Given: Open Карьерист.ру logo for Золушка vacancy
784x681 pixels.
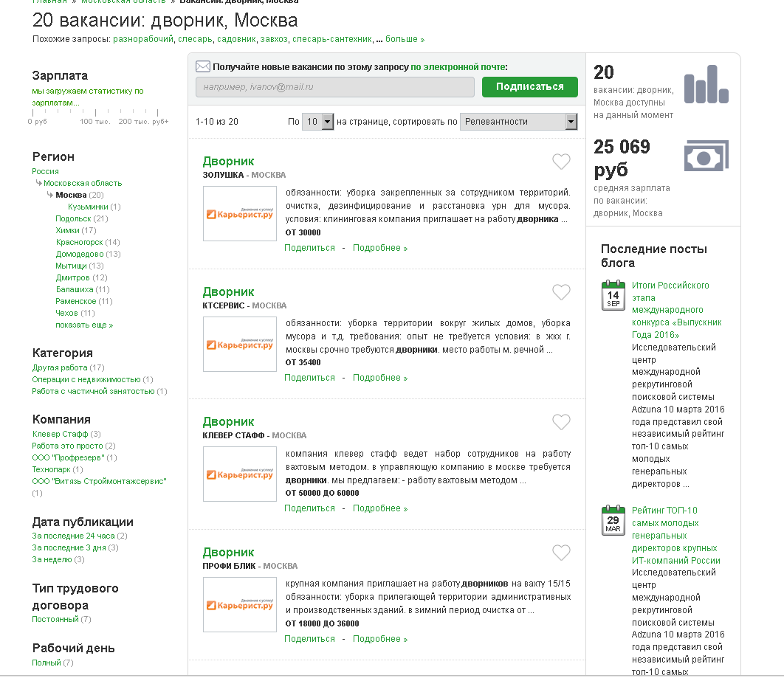Looking at the screenshot, I should point(240,214).
